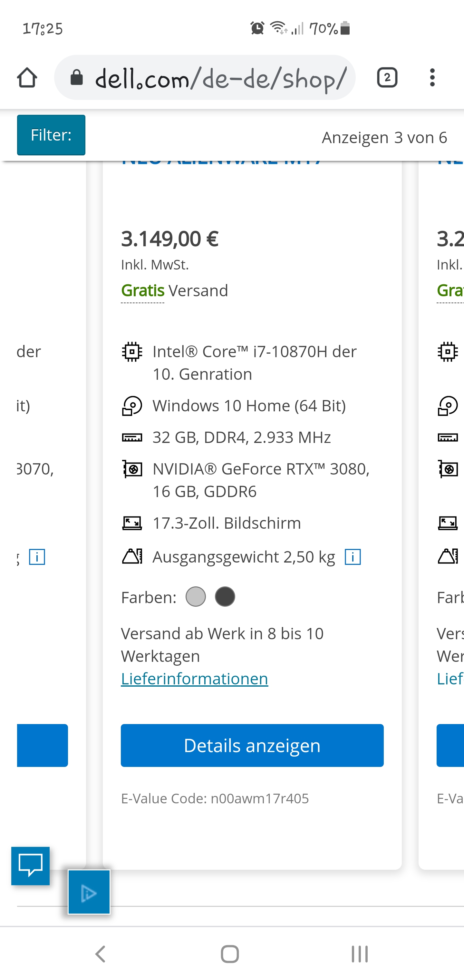Click the left card's blue details button
This screenshot has height=980, width=464.
coord(43,745)
